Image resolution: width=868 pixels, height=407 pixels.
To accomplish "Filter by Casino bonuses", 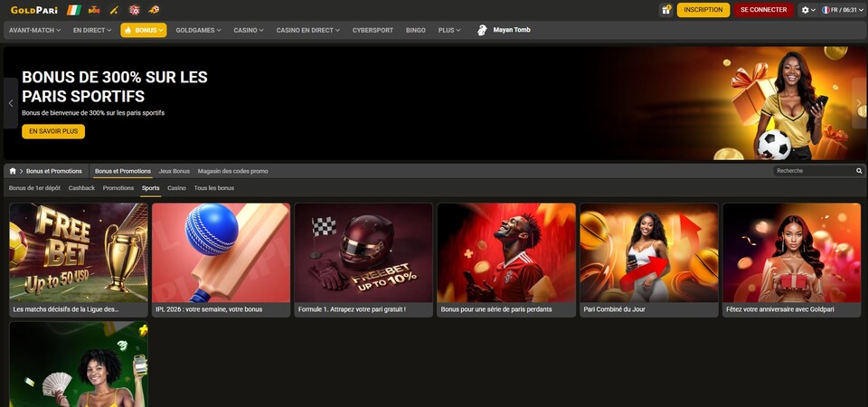I will pos(176,188).
